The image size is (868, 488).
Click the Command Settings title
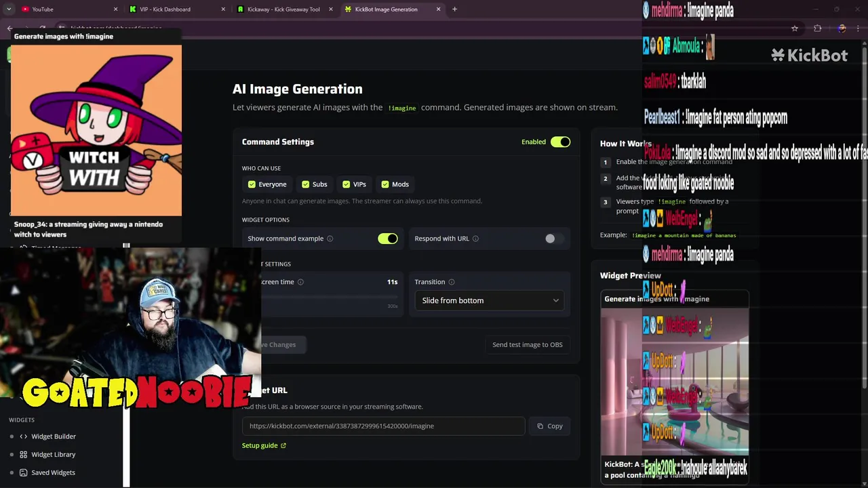click(278, 142)
